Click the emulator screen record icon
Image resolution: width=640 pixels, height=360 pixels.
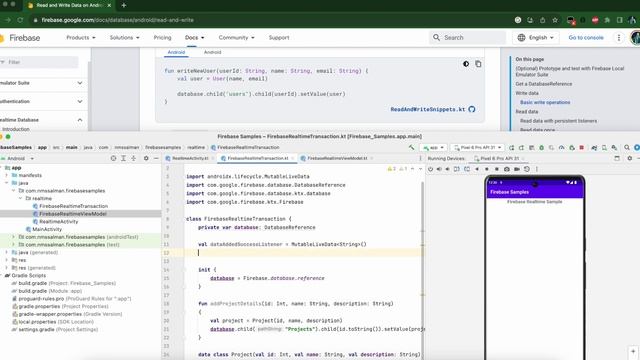coord(517,169)
